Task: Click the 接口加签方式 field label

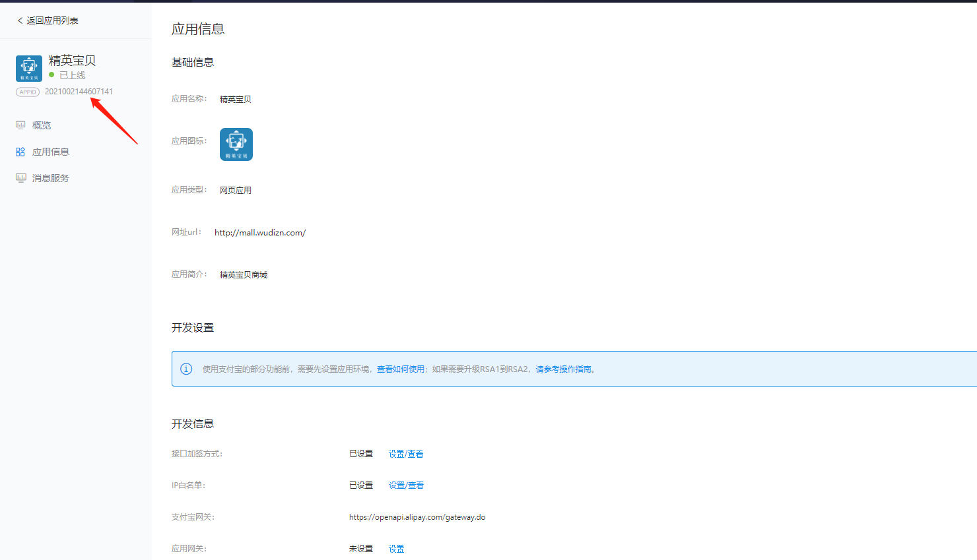Action: coord(197,454)
